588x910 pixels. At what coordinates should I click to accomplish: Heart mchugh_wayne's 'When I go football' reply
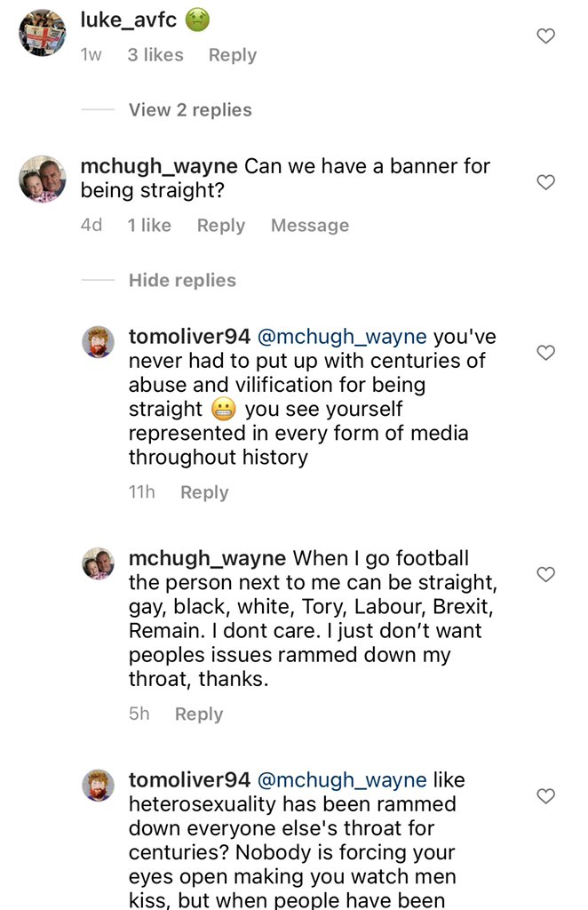pyautogui.click(x=545, y=574)
